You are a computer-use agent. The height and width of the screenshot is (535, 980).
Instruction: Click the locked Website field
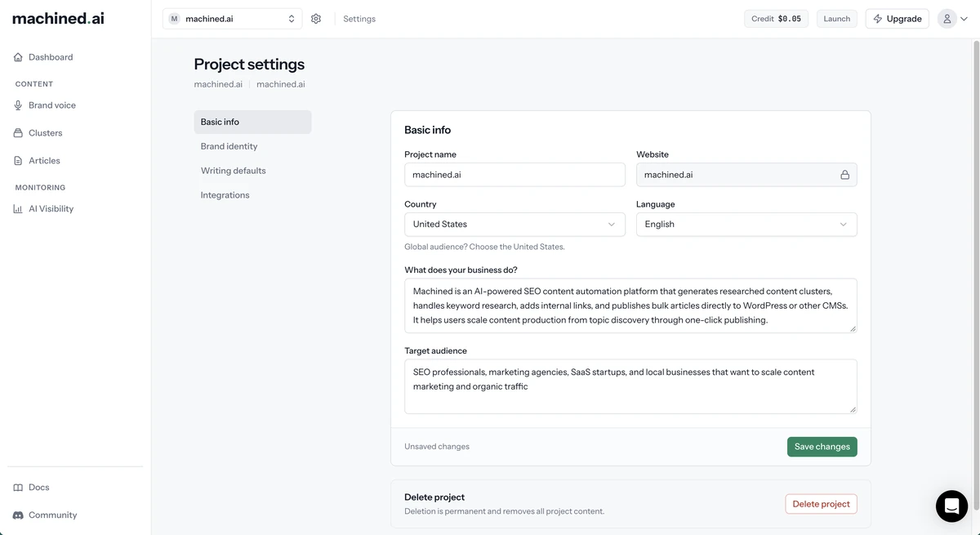click(x=746, y=175)
